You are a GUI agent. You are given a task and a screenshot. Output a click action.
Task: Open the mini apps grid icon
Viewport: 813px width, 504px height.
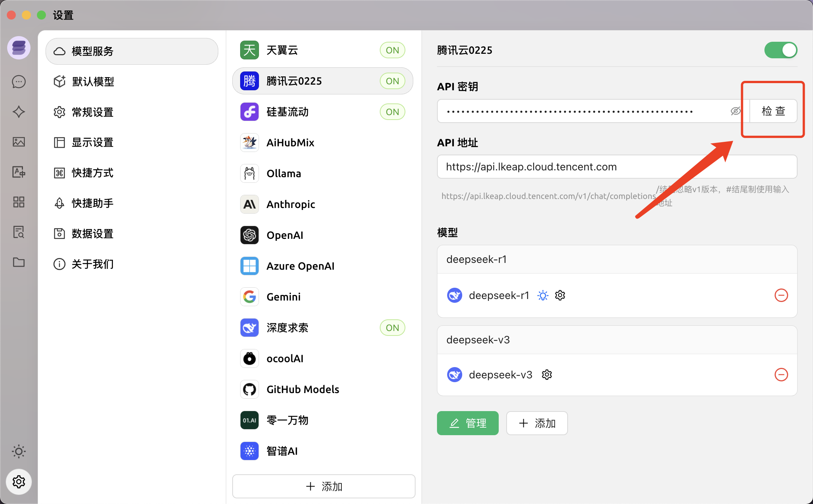click(19, 202)
